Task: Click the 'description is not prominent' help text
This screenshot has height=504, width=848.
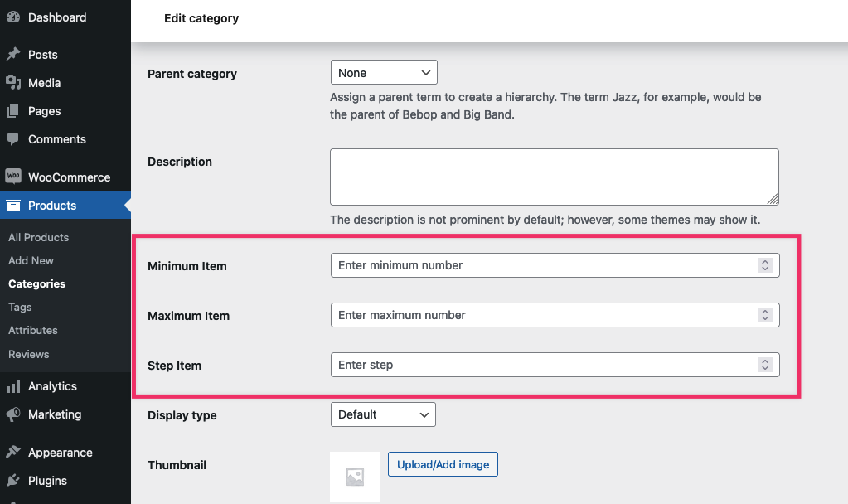Action: pyautogui.click(x=545, y=220)
